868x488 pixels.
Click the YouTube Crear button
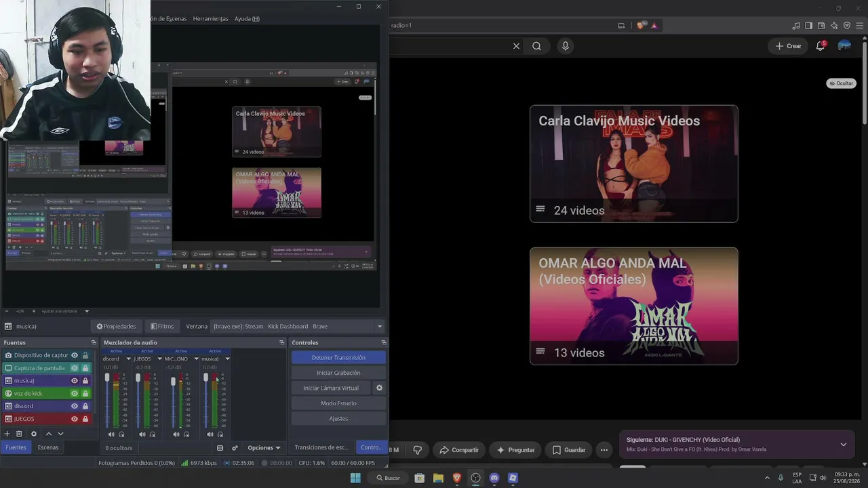(x=789, y=46)
